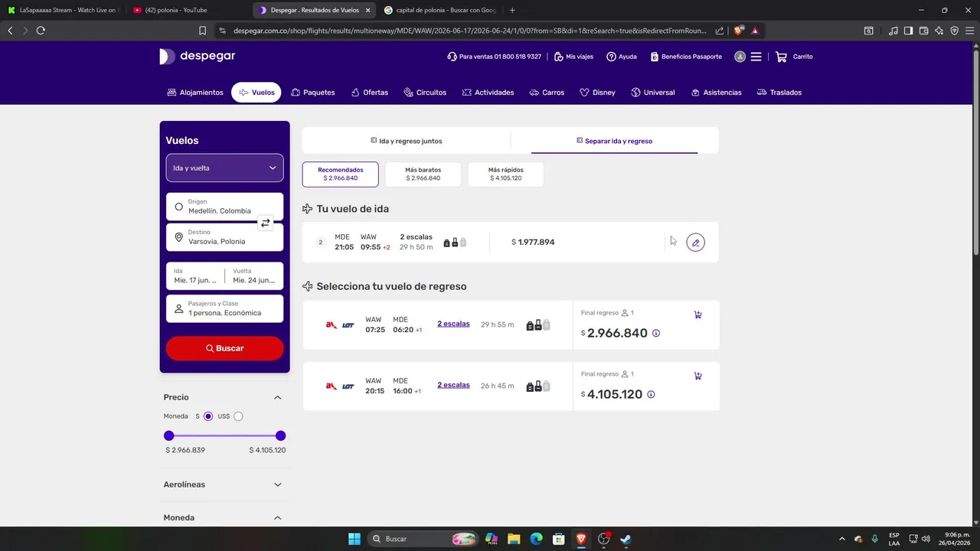The height and width of the screenshot is (551, 980).
Task: Sort results by Más baratos
Action: point(423,174)
